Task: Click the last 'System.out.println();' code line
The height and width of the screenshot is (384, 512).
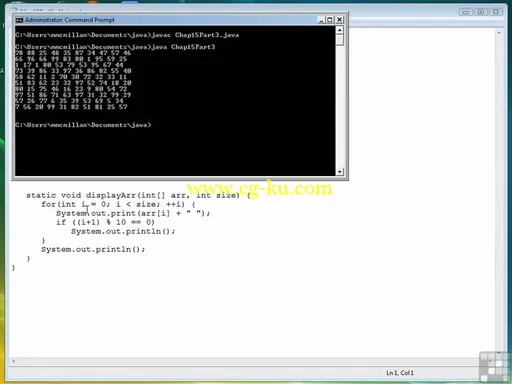Action: [93, 249]
